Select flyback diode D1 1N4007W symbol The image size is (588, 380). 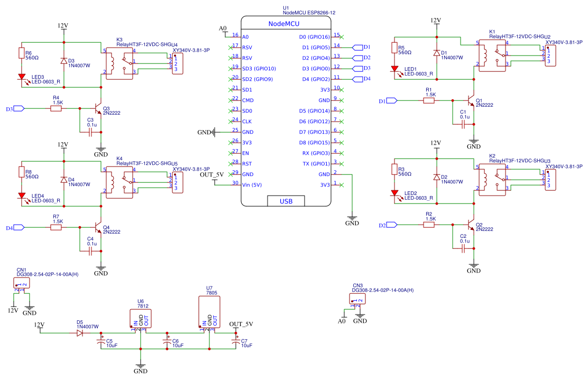click(436, 53)
